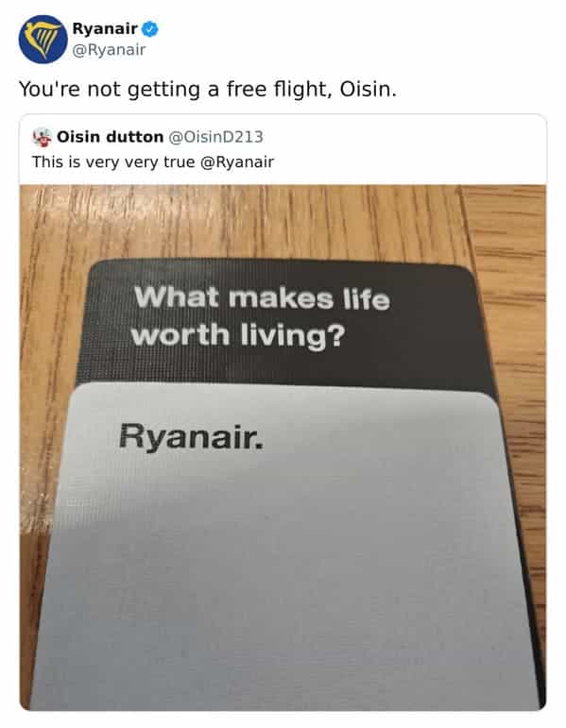
Task: Click the "Ryanair." text on white card
Action: 191,437
